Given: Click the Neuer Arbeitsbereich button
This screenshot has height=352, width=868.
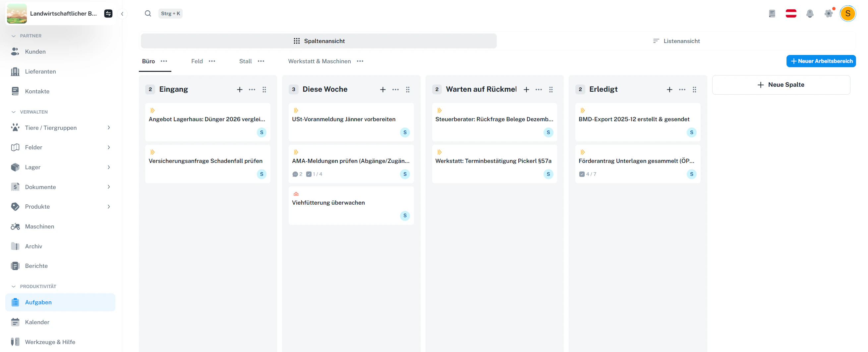Looking at the screenshot, I should (821, 61).
